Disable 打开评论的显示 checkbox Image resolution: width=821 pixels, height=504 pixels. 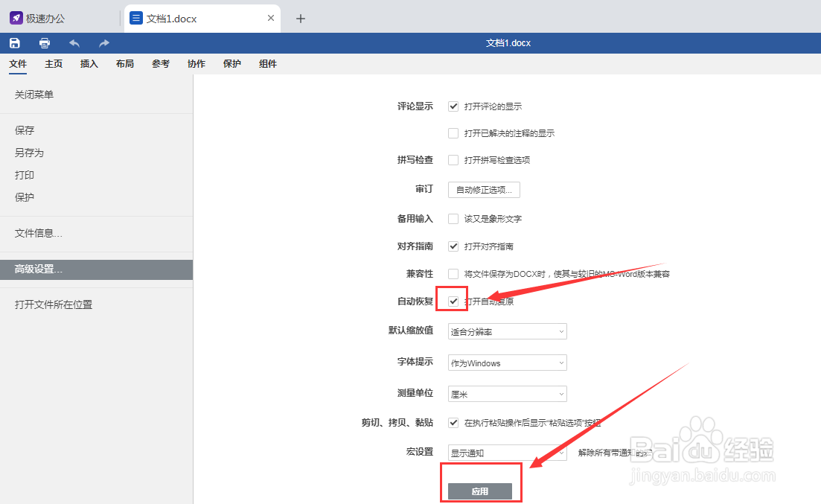453,106
